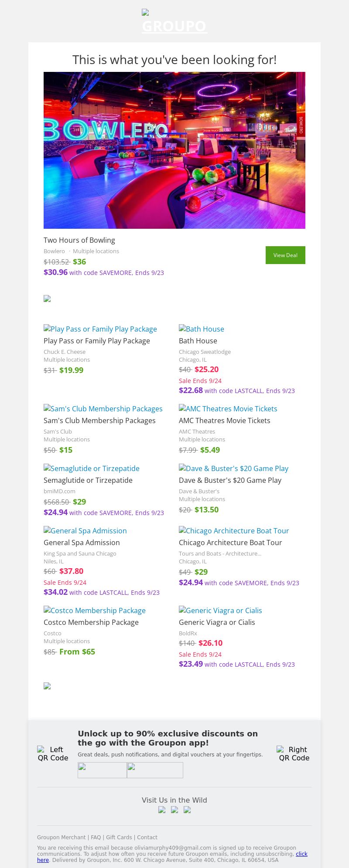Open the rightmost social media icon
The width and height of the screenshot is (349, 868).
[x=187, y=810]
